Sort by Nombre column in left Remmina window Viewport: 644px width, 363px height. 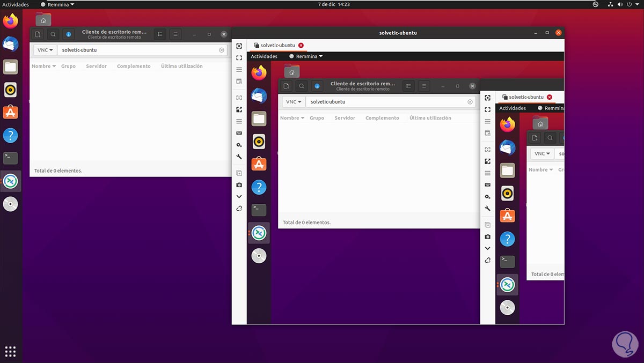tap(43, 66)
